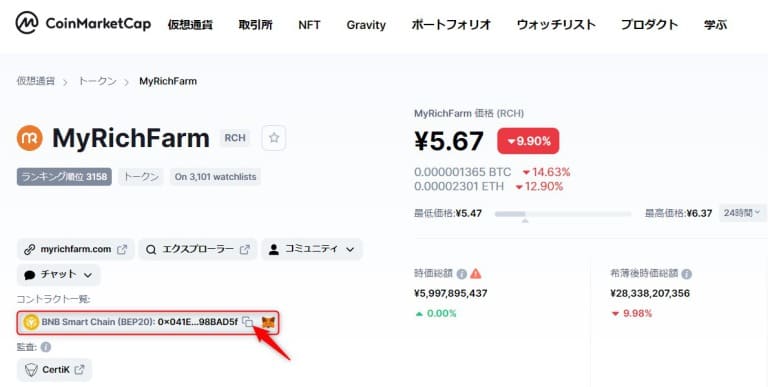Image resolution: width=768 pixels, height=387 pixels.
Task: Open the 24時間 time range dropdown
Action: click(x=742, y=213)
